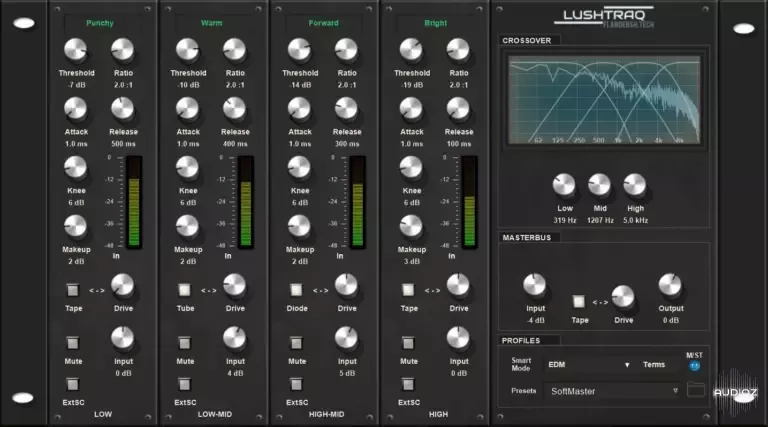
Task: Click the LOW-MID Drive knob
Action: pos(234,285)
